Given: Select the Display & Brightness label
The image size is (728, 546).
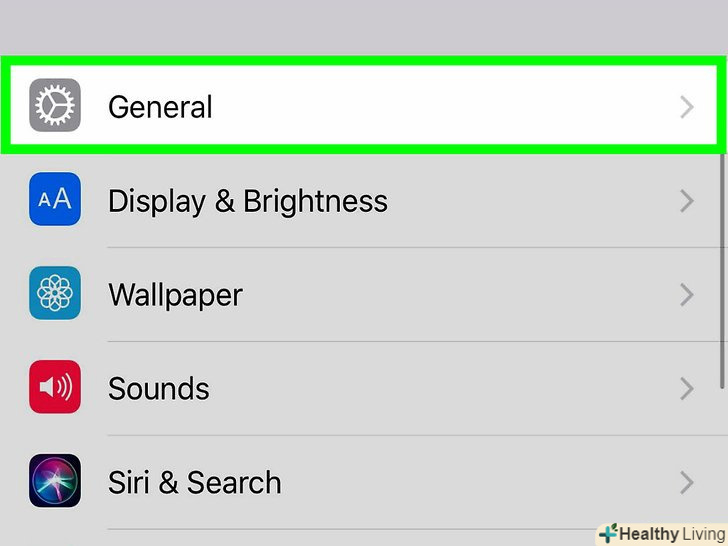Looking at the screenshot, I should (247, 200).
